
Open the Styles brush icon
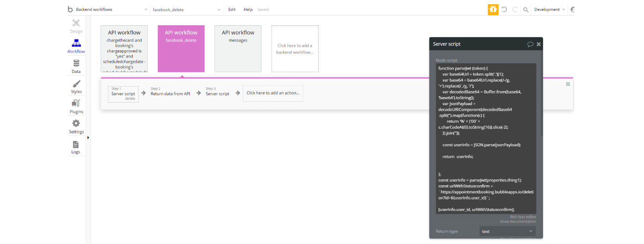click(x=76, y=84)
